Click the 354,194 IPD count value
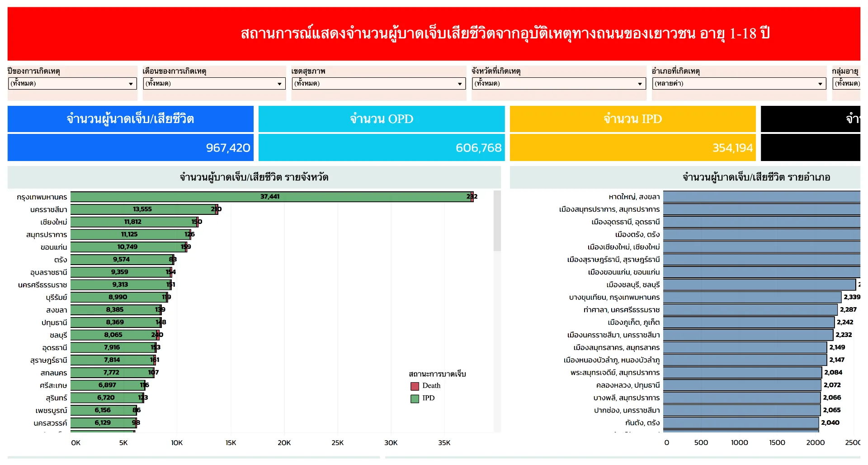Screen dimensions: 868x465 pyautogui.click(x=732, y=148)
